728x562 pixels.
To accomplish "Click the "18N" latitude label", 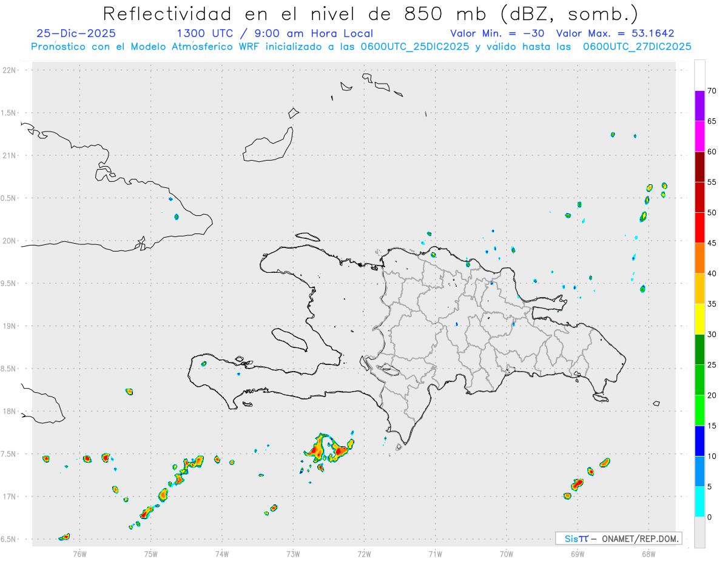I will click(10, 411).
